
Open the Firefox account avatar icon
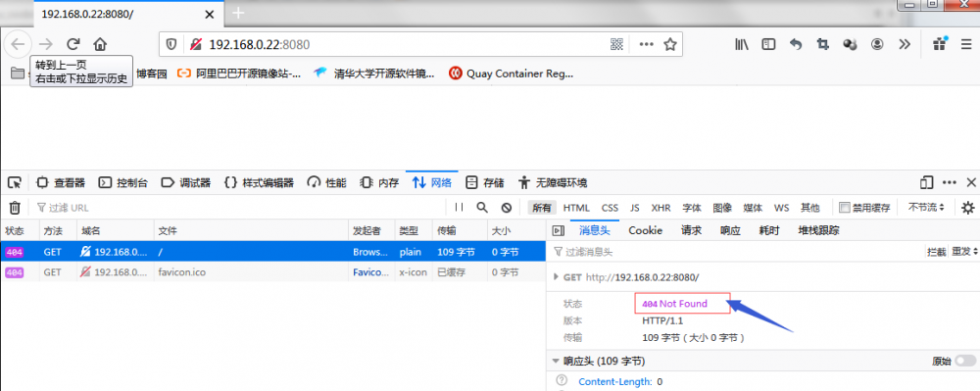click(x=877, y=44)
